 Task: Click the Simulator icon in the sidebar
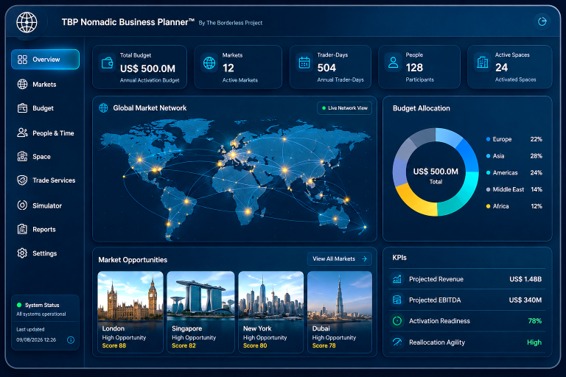[x=22, y=205]
